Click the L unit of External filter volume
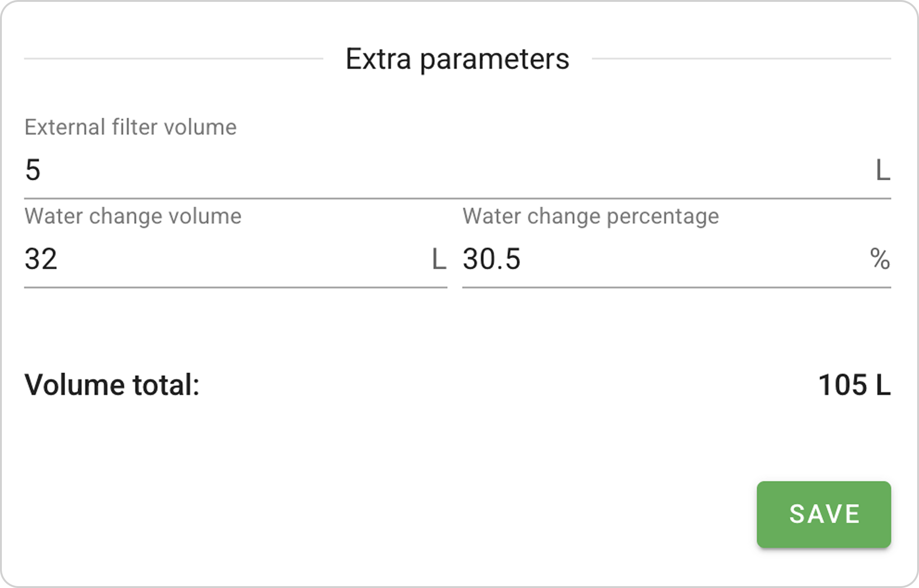 pos(883,170)
